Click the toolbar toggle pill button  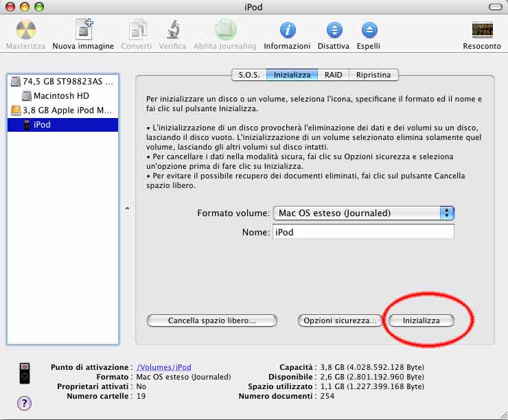(496, 7)
